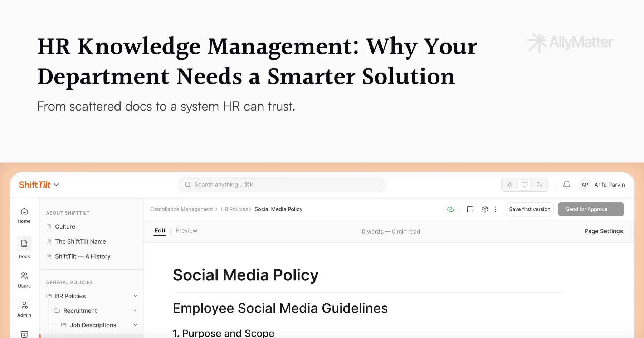Click The ShiftTilt Name document icon
644x338 pixels.
pos(49,241)
